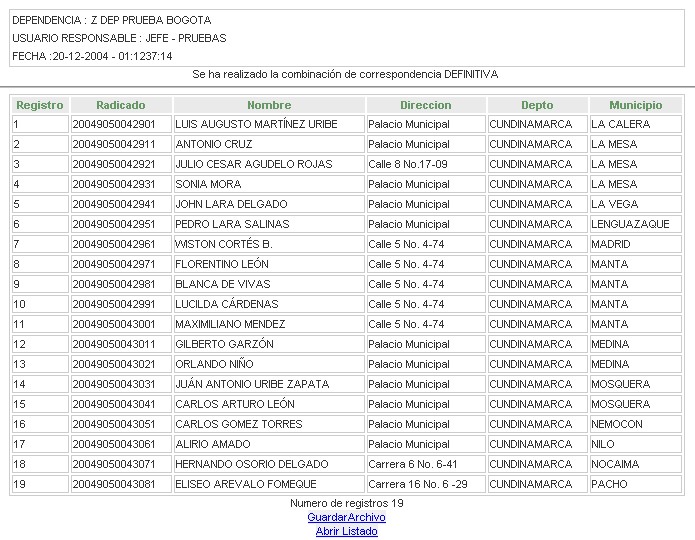Click municipality NILO
695x540 pixels.
point(602,444)
